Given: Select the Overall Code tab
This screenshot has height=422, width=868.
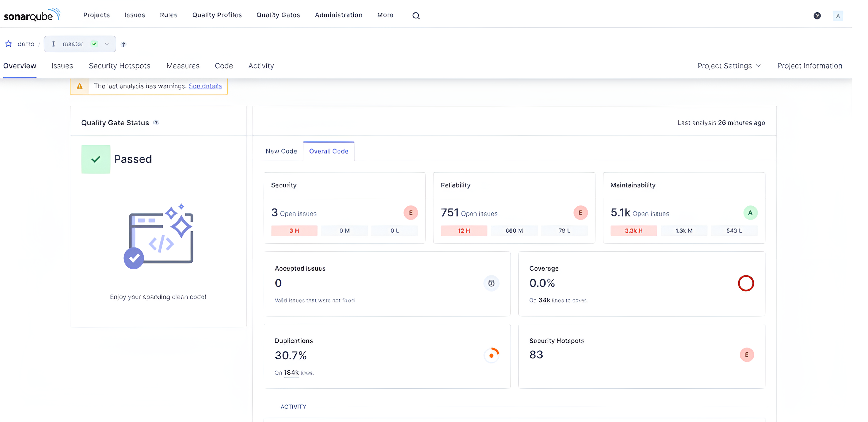Looking at the screenshot, I should click(329, 151).
